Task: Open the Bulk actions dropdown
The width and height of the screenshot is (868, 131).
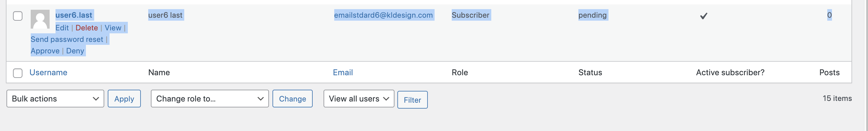Action: tap(55, 99)
